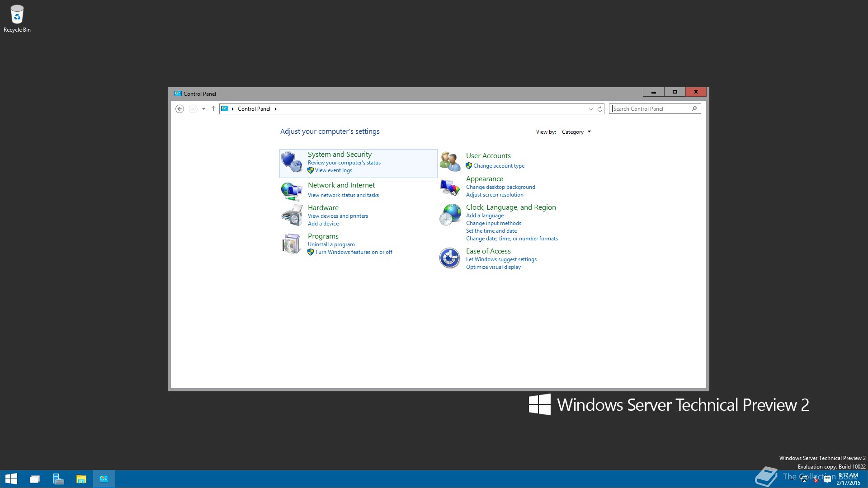Image resolution: width=868 pixels, height=488 pixels.
Task: Maximize the Control Panel window
Action: tap(675, 92)
